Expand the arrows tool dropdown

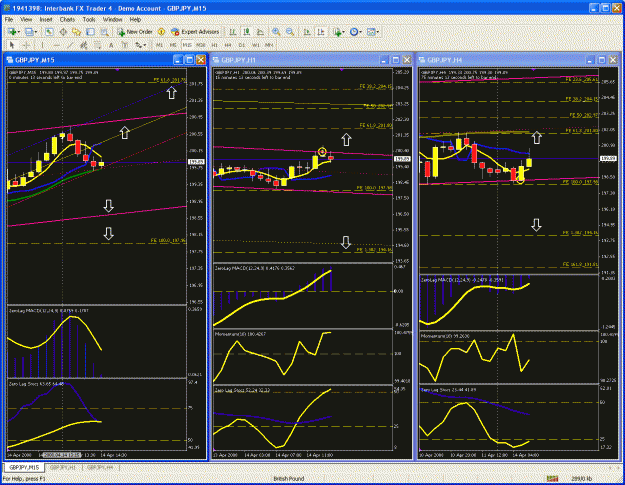tap(144, 45)
